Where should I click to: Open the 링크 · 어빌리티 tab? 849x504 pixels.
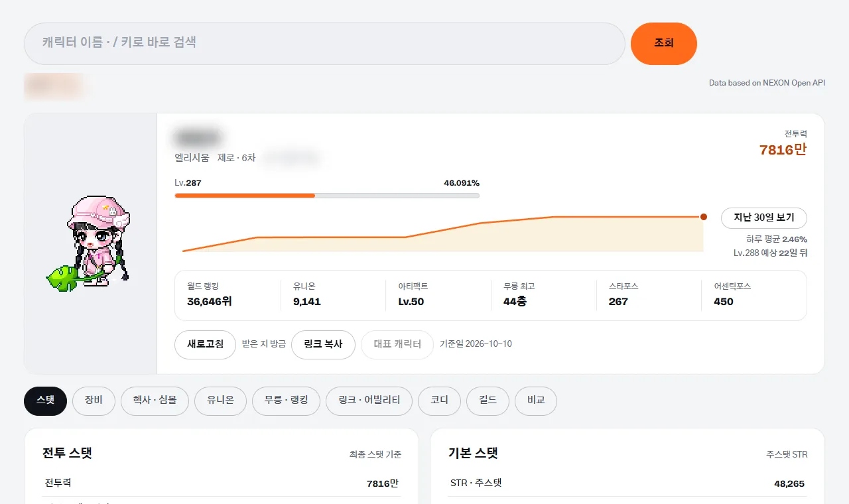tap(369, 401)
